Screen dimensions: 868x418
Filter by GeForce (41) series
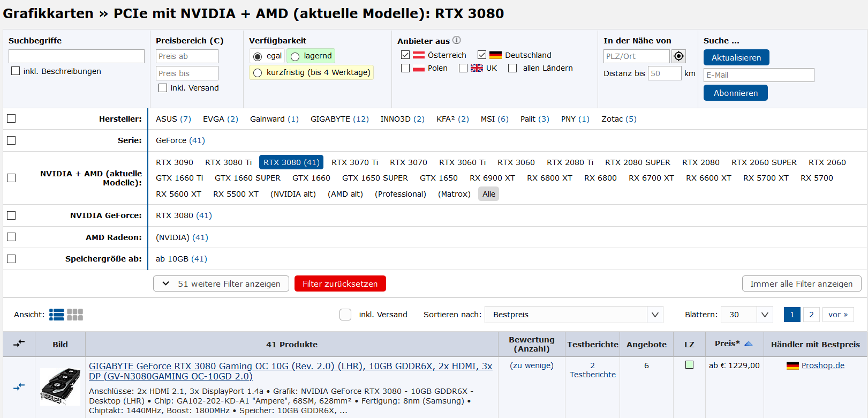180,140
